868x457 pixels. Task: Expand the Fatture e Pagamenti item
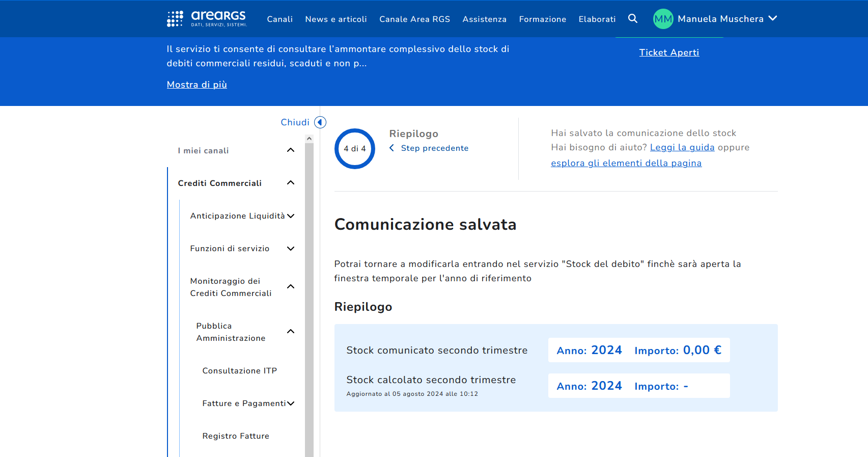(291, 404)
